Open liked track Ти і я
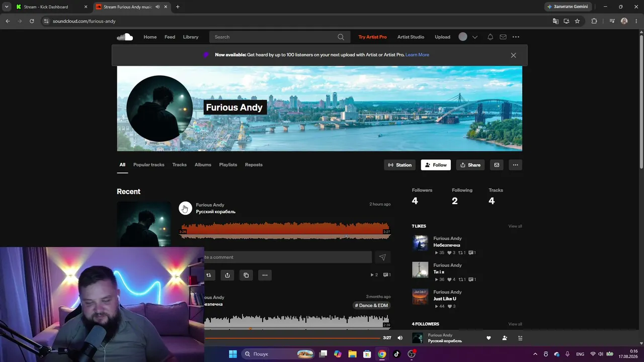644x362 pixels. pos(439,272)
